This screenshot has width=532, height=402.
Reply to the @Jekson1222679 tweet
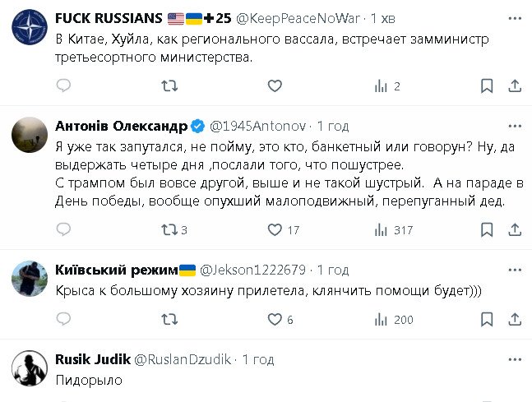coord(64,320)
